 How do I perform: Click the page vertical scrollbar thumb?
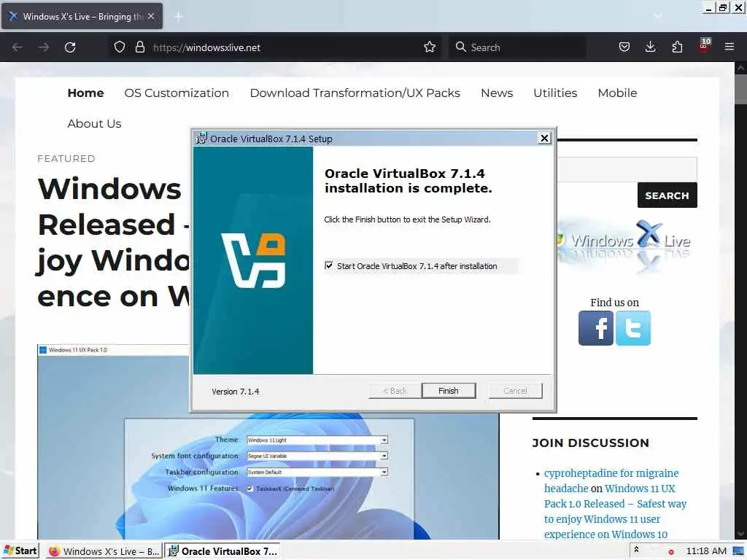click(740, 89)
